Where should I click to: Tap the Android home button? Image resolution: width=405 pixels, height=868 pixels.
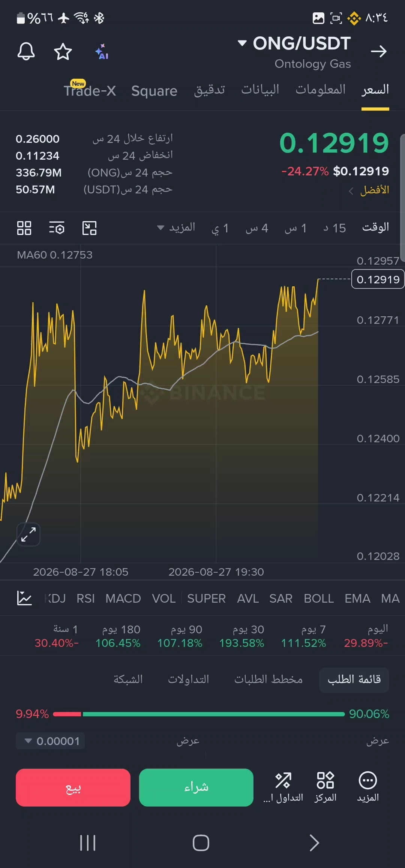[201, 843]
